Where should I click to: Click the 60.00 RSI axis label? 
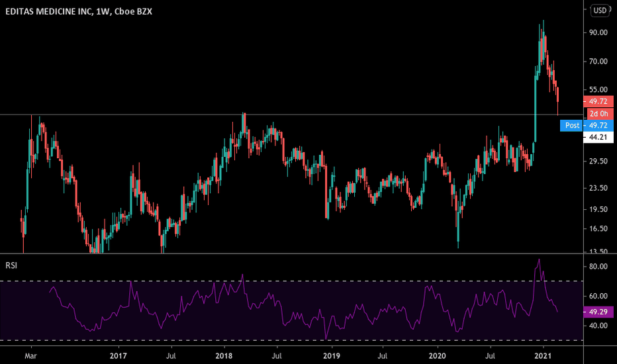598,296
